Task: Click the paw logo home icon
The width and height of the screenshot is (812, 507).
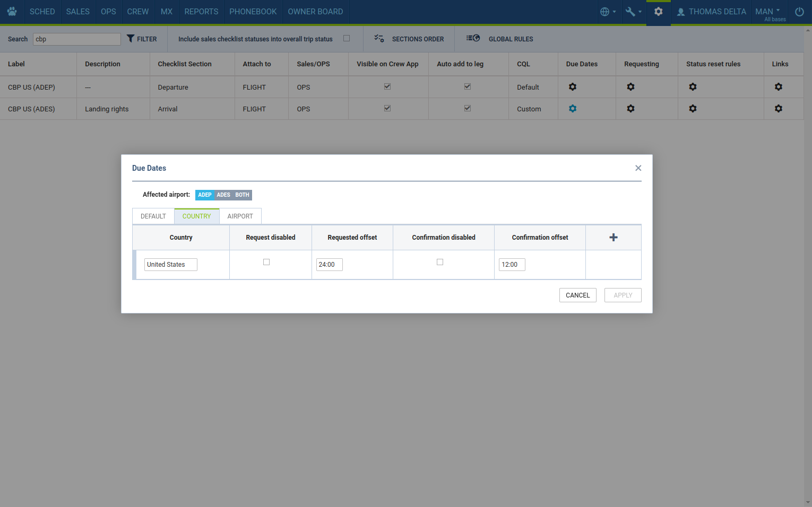Action: pos(12,12)
